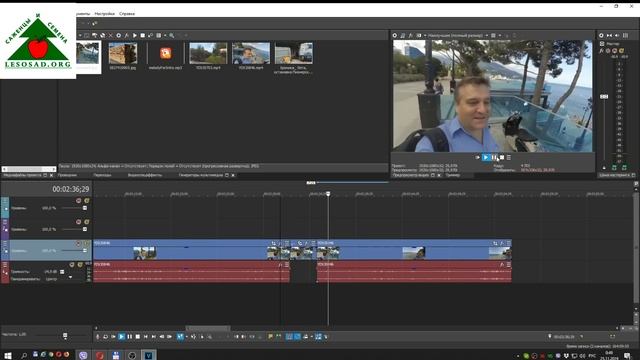
Task: Expand media views dropdown arrow
Action: pyautogui.click(x=165, y=36)
